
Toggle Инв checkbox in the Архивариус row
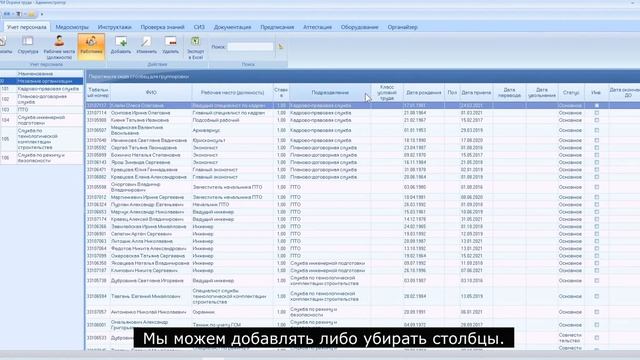point(596,130)
